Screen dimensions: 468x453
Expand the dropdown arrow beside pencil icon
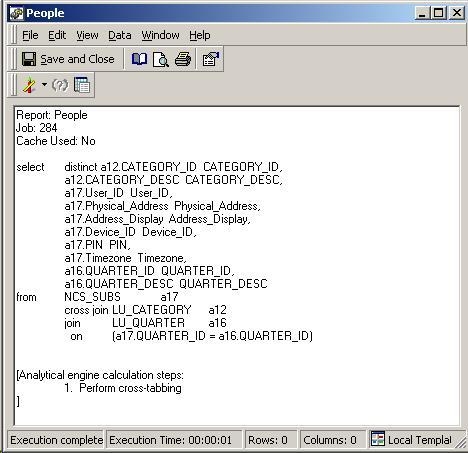[44, 84]
